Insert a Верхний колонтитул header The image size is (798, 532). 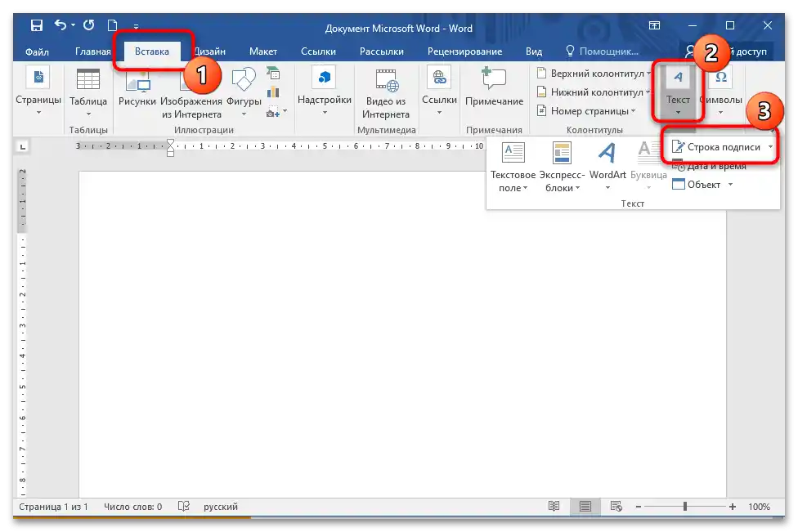tap(594, 73)
